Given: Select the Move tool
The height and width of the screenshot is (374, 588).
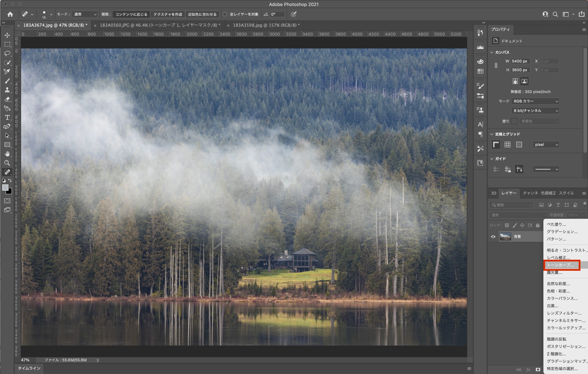Looking at the screenshot, I should 7,35.
